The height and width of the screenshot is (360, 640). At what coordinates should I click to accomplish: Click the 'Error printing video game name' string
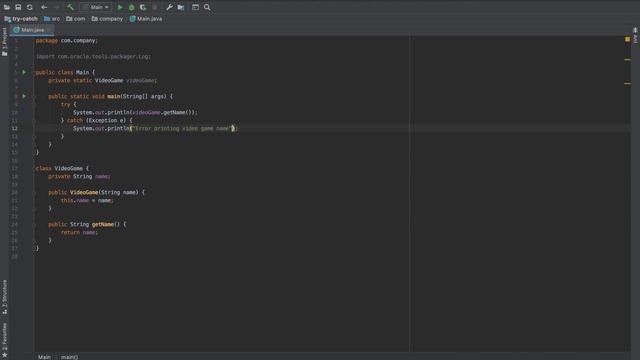(182, 128)
